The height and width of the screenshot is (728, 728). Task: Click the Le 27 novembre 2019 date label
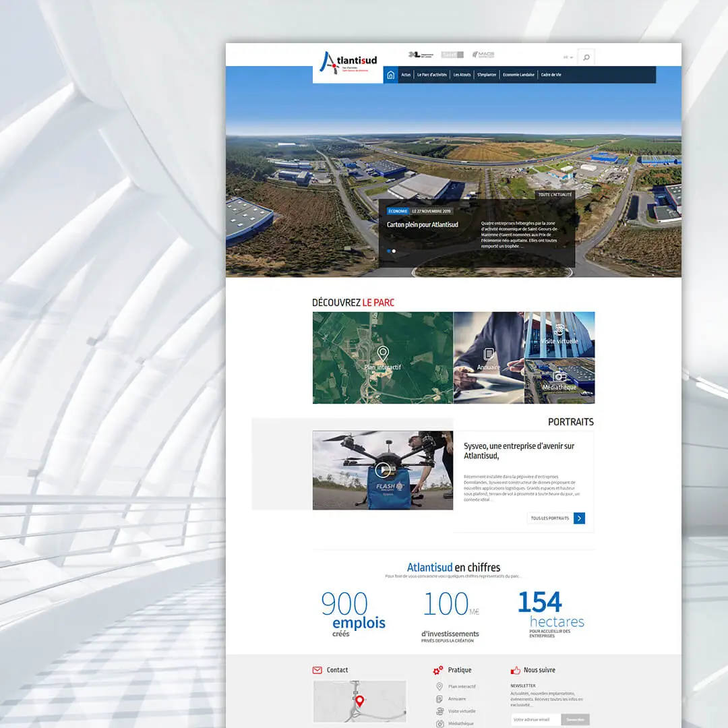[x=431, y=211]
